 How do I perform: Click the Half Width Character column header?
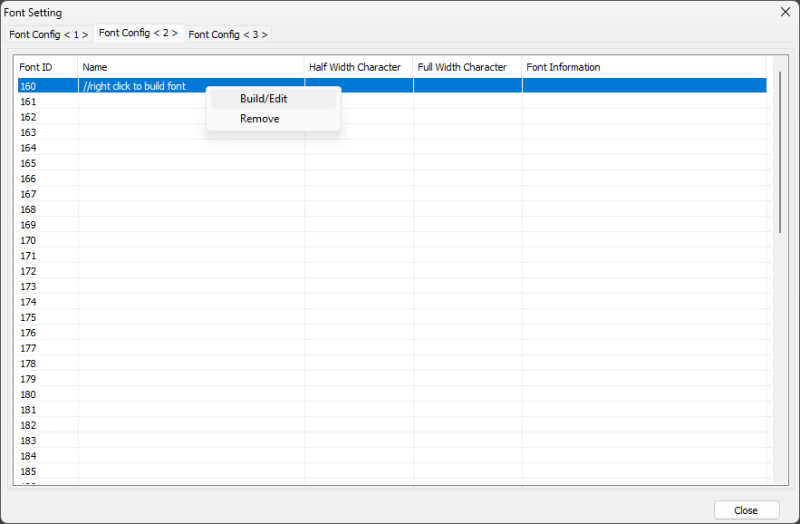click(x=358, y=67)
